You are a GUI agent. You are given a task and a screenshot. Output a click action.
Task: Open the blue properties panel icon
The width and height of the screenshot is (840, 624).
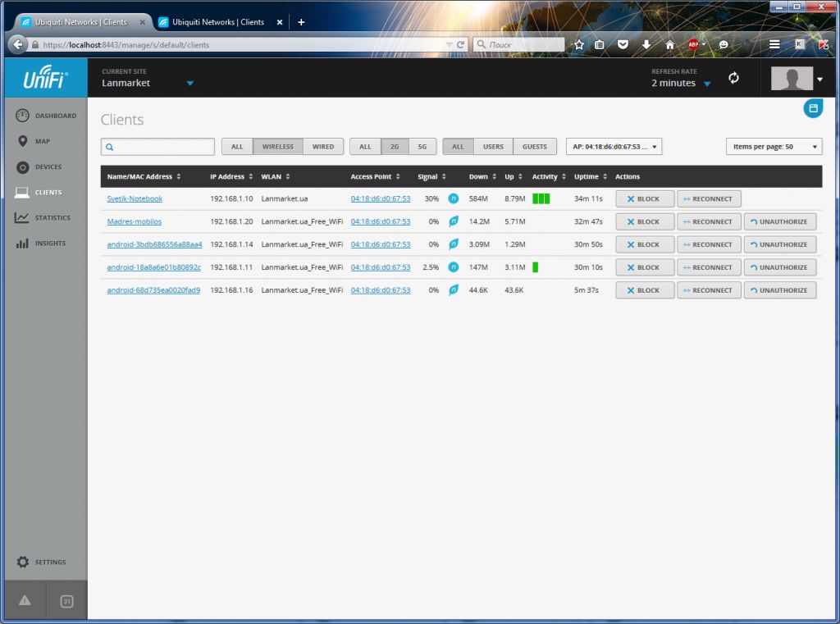813,108
